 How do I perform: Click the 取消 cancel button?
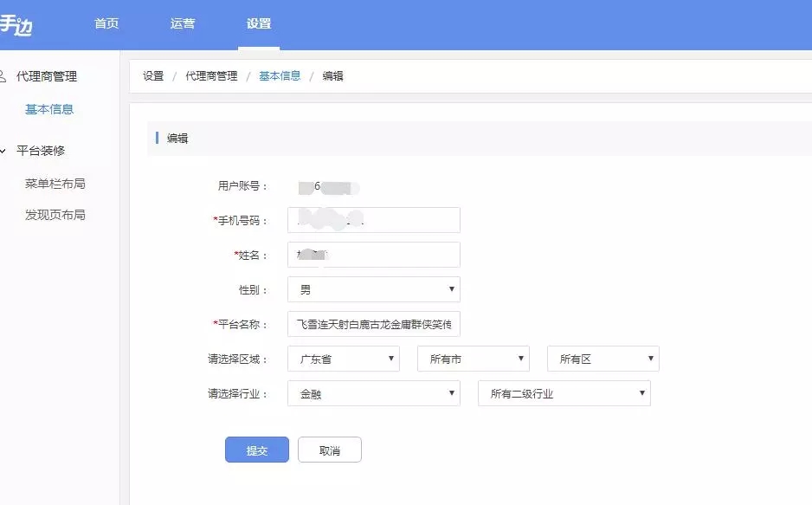point(329,450)
